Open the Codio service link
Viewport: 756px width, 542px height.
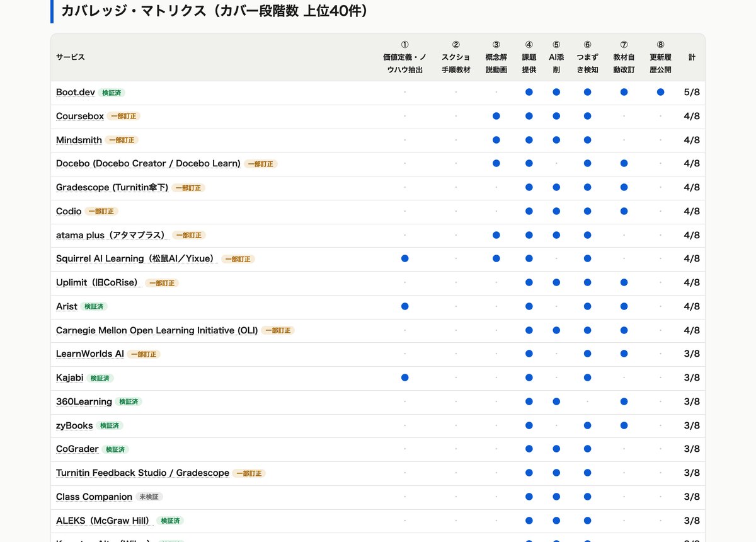tap(69, 211)
